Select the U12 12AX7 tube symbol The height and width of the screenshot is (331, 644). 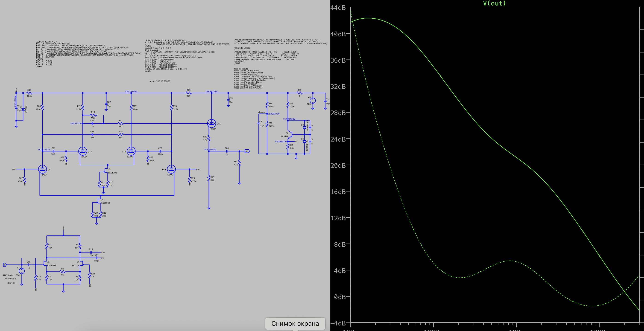pos(82,151)
